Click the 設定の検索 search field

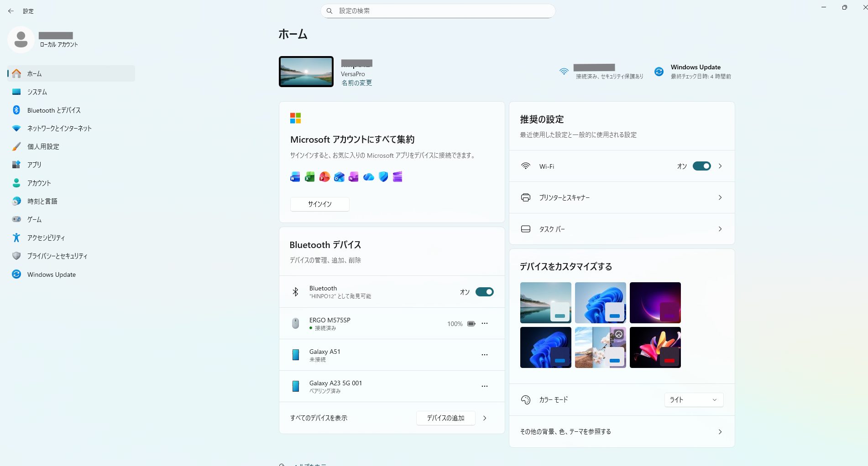tap(438, 11)
